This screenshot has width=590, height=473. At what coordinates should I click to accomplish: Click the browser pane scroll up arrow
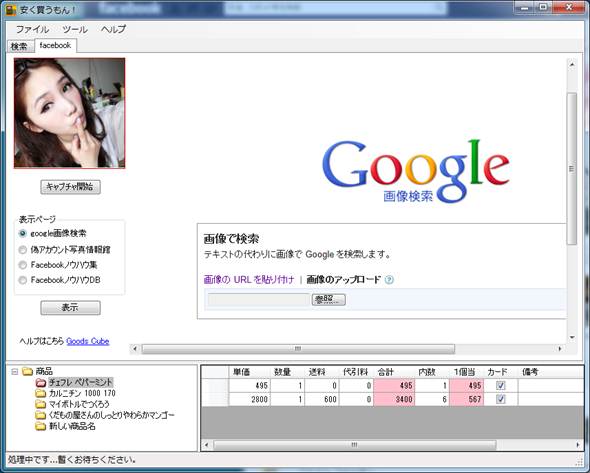572,65
